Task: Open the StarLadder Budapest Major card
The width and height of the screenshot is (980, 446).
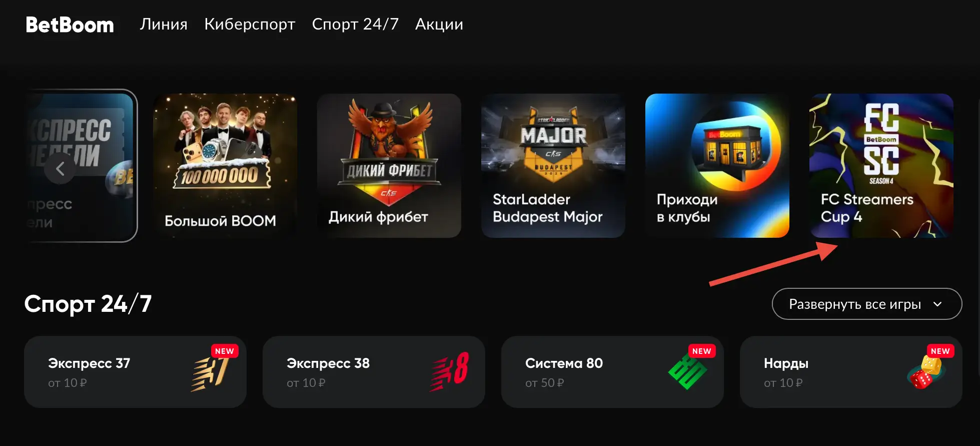Action: tap(553, 166)
